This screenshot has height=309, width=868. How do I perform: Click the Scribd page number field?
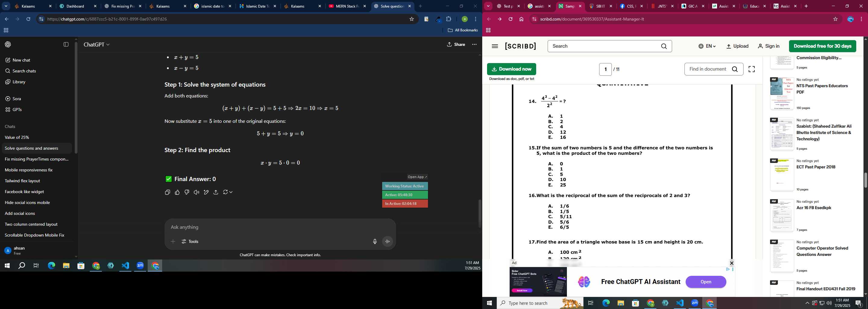(605, 69)
